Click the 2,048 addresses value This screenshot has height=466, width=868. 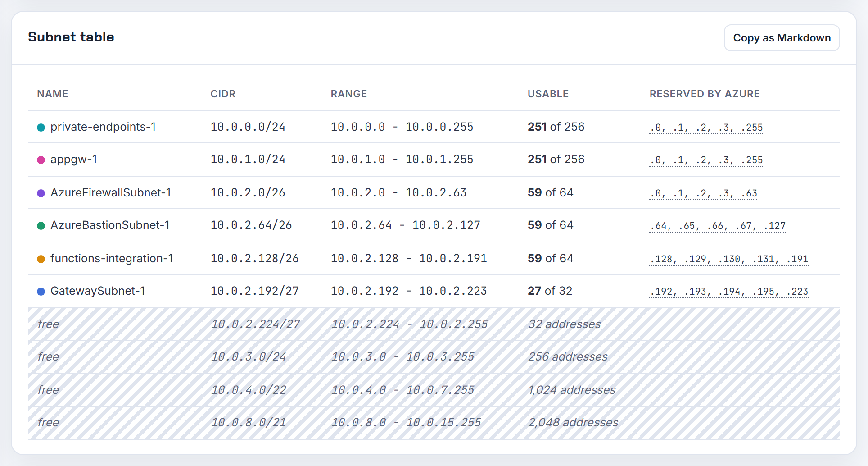coord(573,423)
